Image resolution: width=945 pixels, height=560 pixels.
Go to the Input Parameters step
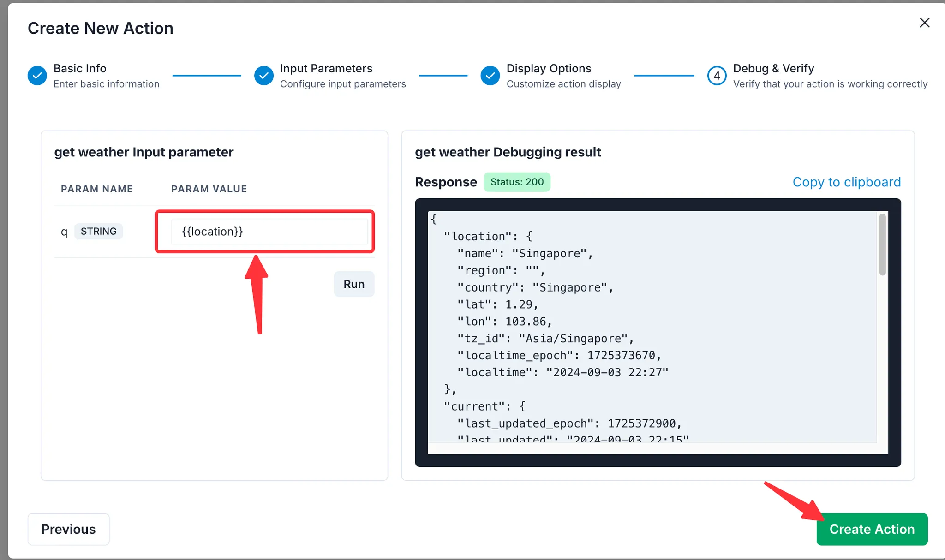[326, 68]
